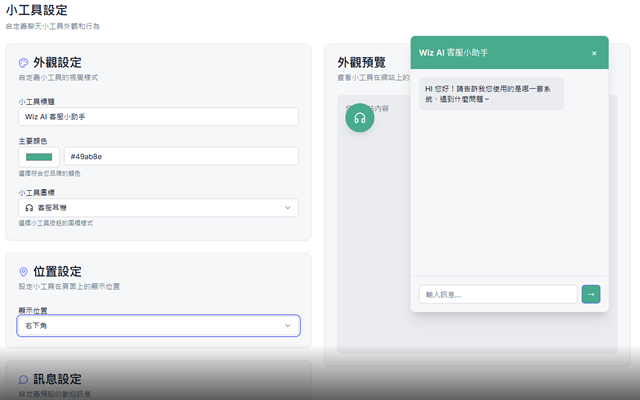Open the green 主要顏色 color swatch
The image size is (640, 400).
(39, 156)
